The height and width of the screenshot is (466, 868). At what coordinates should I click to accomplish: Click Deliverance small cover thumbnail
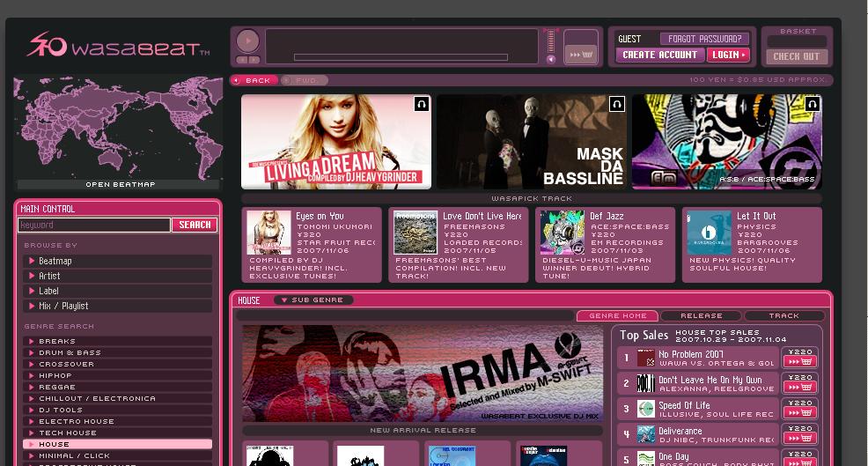pos(646,434)
